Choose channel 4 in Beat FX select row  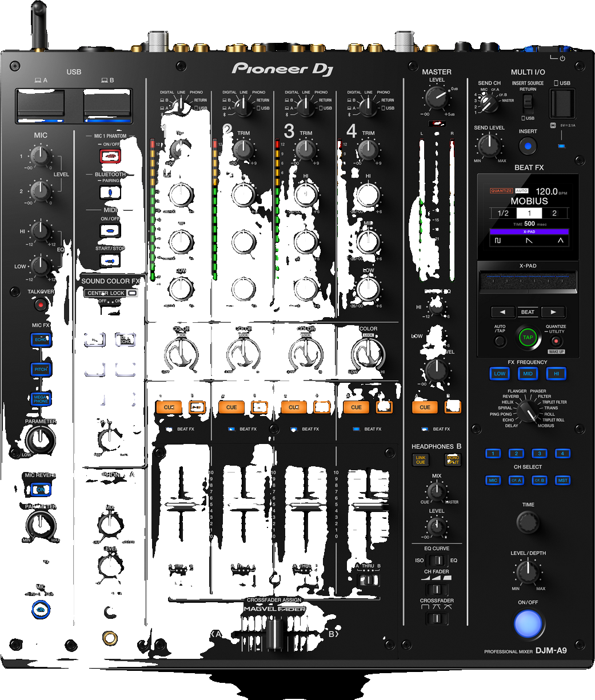point(563,454)
